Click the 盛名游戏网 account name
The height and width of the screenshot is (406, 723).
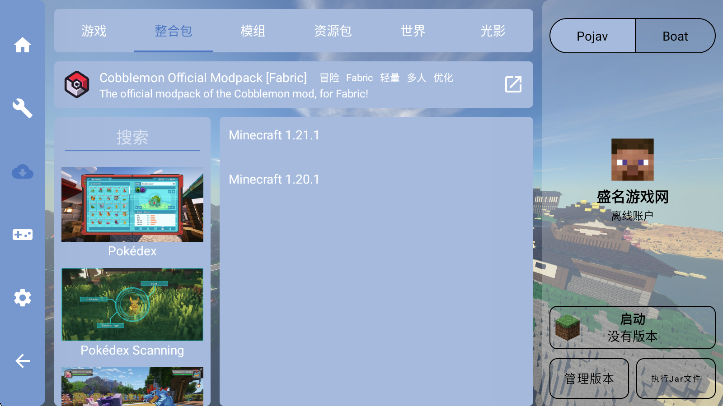coord(633,197)
